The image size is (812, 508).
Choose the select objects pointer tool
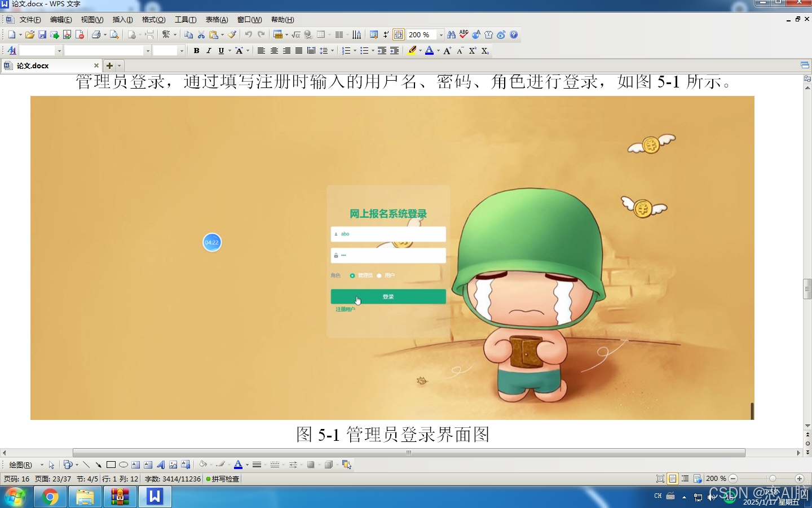tap(51, 465)
